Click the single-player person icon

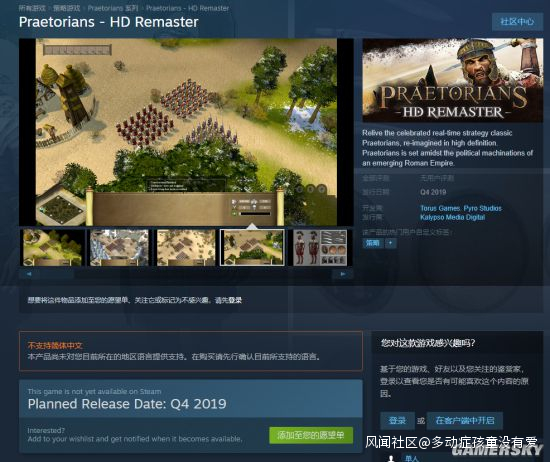coord(390,458)
